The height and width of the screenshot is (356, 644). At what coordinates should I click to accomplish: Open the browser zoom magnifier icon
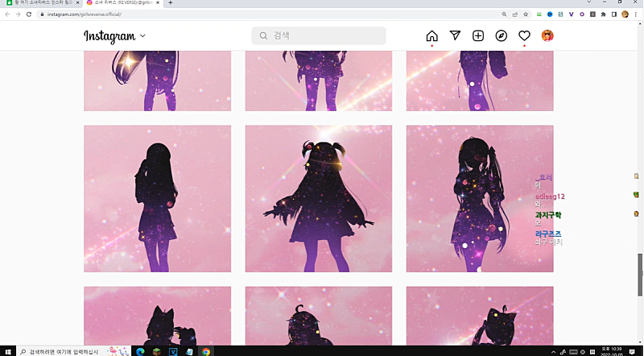(504, 14)
